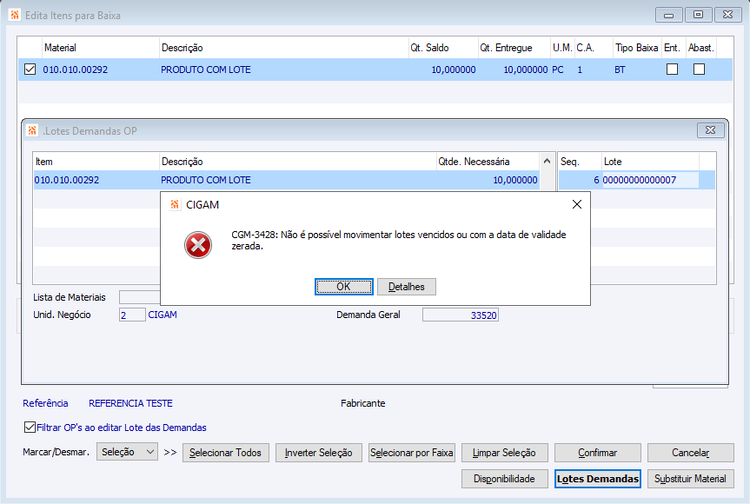Close the Lotes Demandas OP window

[x=710, y=130]
